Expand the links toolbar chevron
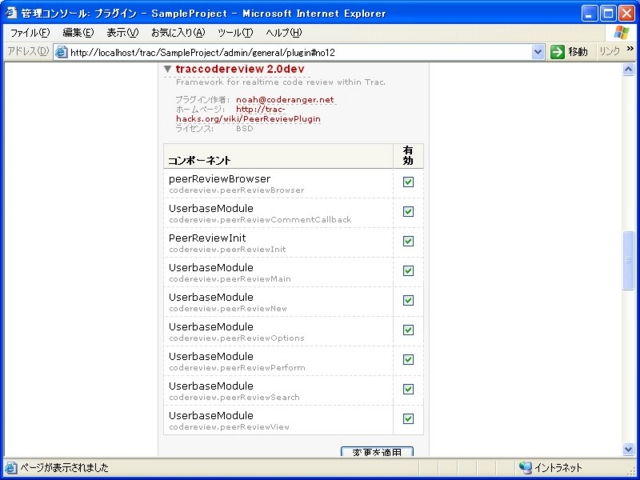The width and height of the screenshot is (640, 480). click(630, 49)
